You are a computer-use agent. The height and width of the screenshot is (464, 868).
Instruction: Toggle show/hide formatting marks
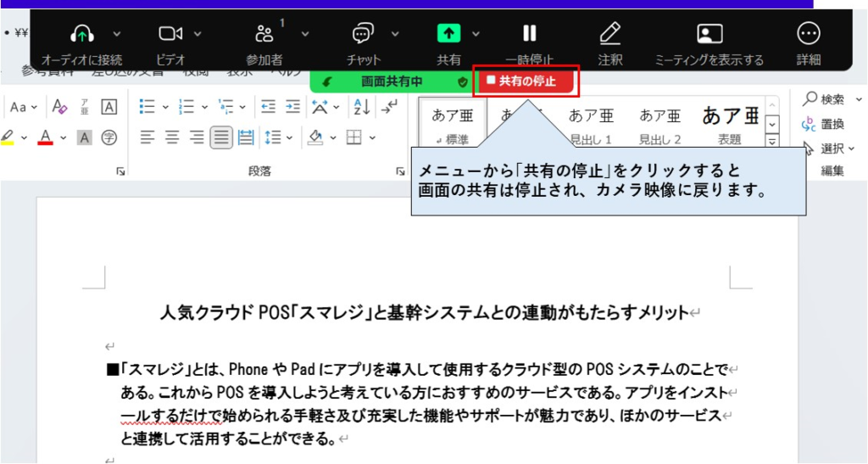(389, 106)
